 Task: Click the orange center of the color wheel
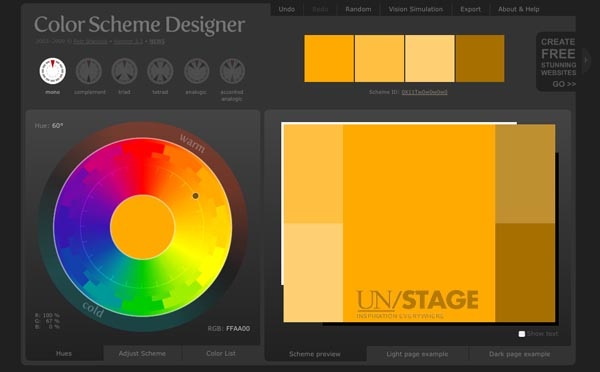[x=142, y=227]
